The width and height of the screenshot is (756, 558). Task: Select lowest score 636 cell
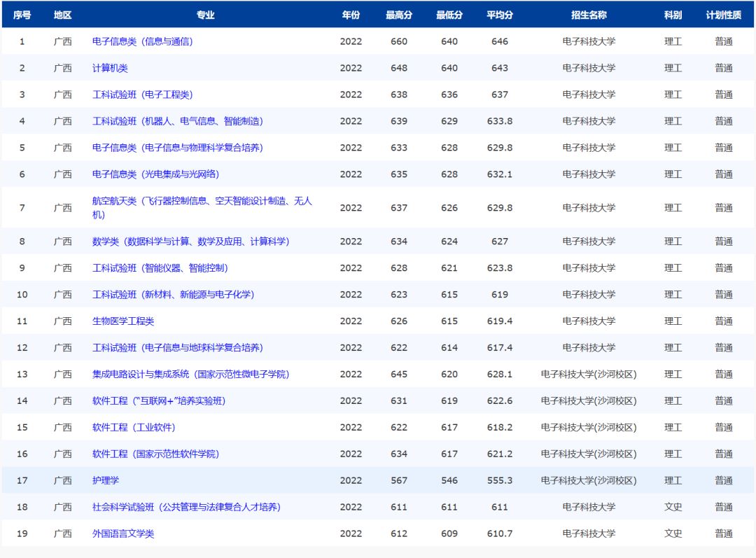pos(449,95)
